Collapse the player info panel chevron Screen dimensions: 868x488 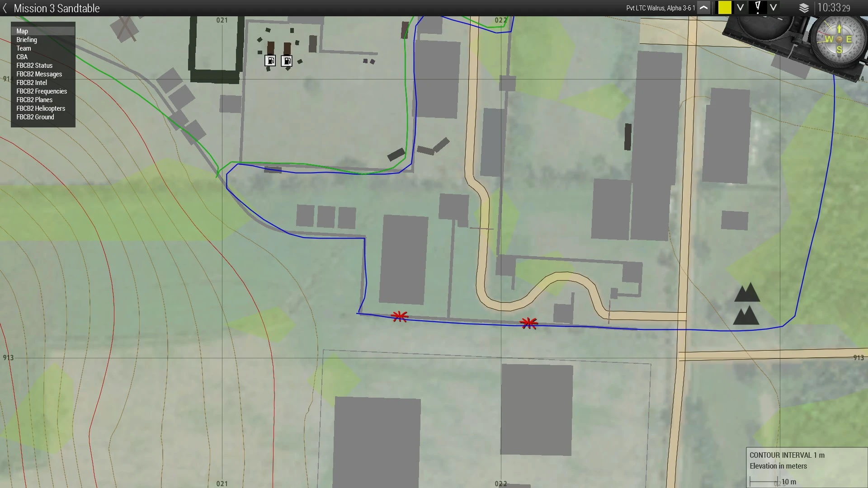coord(704,8)
